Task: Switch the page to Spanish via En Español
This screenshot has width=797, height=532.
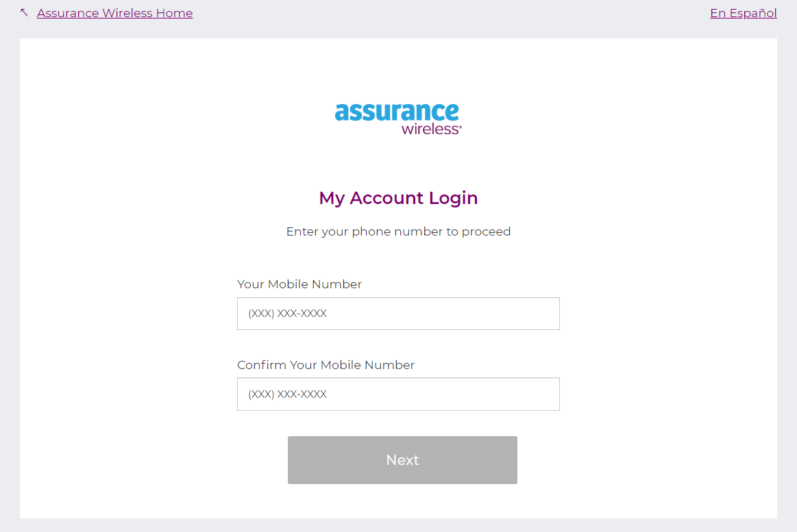Action: (x=744, y=12)
